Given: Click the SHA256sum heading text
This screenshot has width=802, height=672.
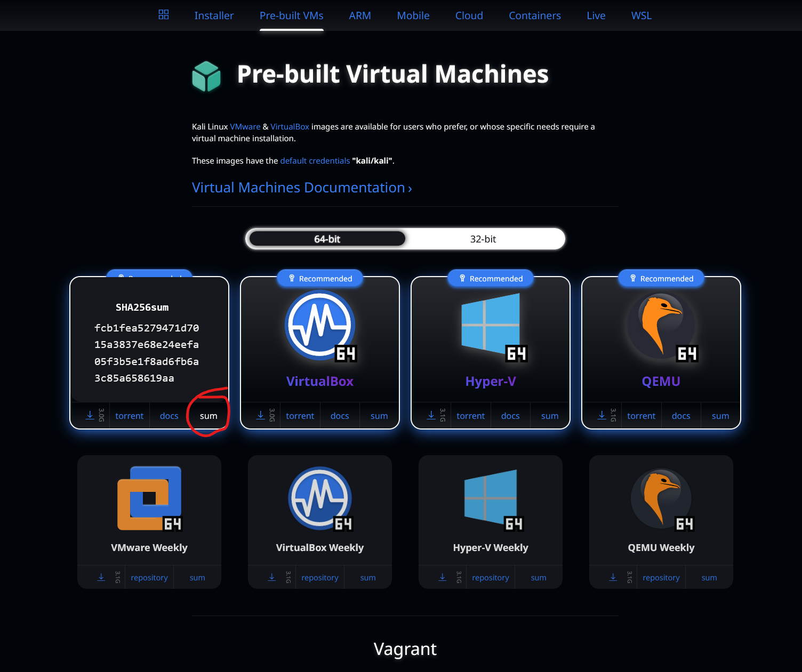Looking at the screenshot, I should (142, 307).
